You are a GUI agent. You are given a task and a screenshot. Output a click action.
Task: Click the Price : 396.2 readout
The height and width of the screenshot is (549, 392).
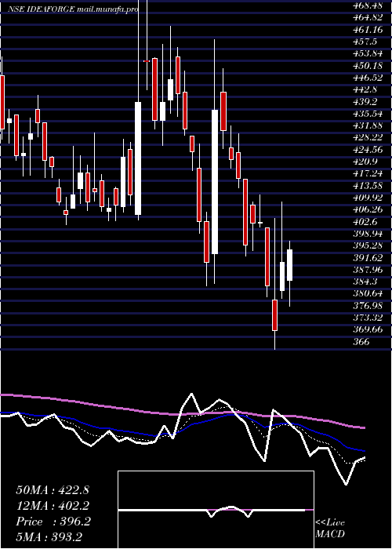pyautogui.click(x=53, y=522)
